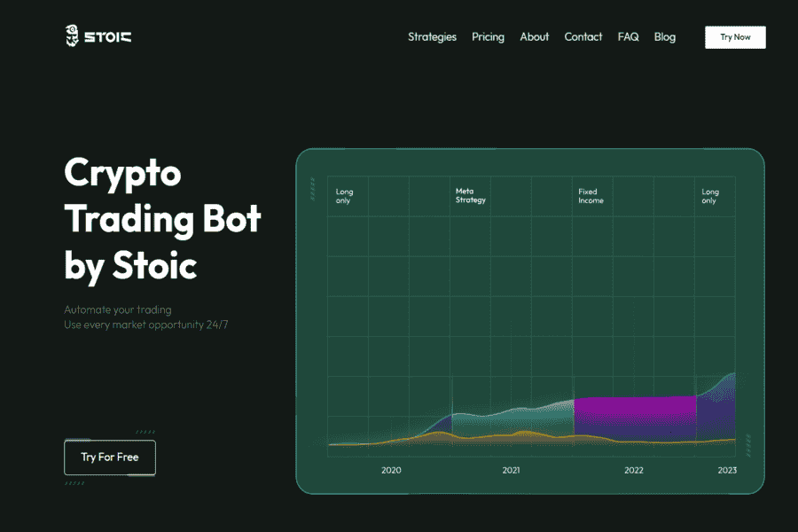Select the Meta Strategy chart label
This screenshot has height=532, width=798.
click(470, 196)
